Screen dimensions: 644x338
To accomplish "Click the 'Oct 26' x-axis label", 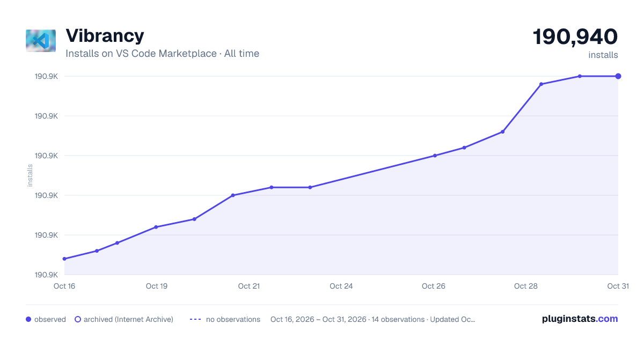I will 434,286.
